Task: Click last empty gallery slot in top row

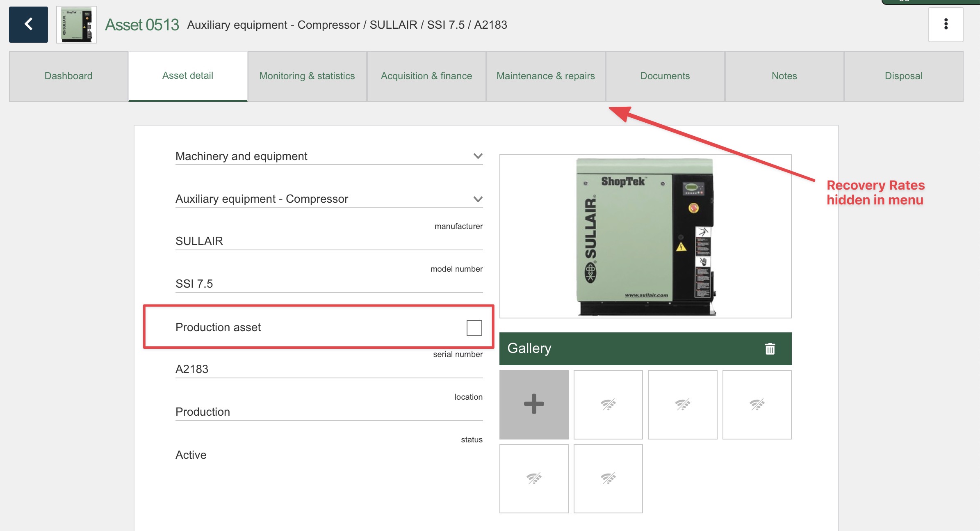Action: [757, 404]
